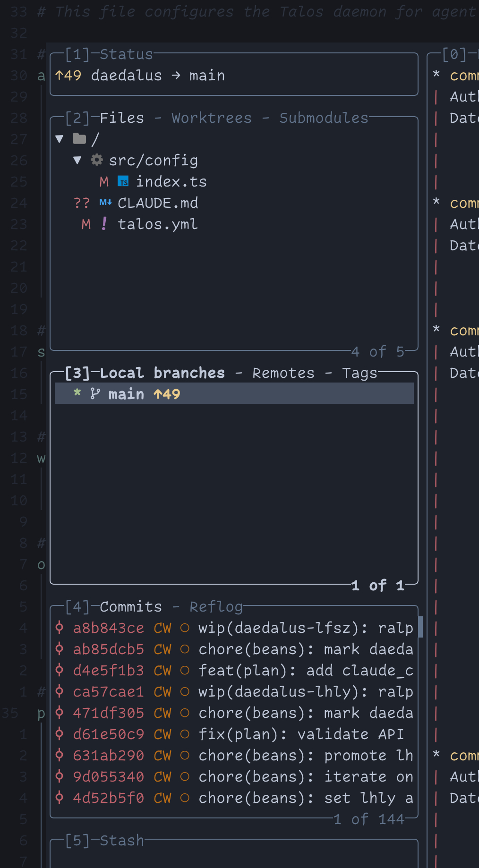Collapse the src/config directory arrow
The height and width of the screenshot is (868, 479).
[78, 160]
